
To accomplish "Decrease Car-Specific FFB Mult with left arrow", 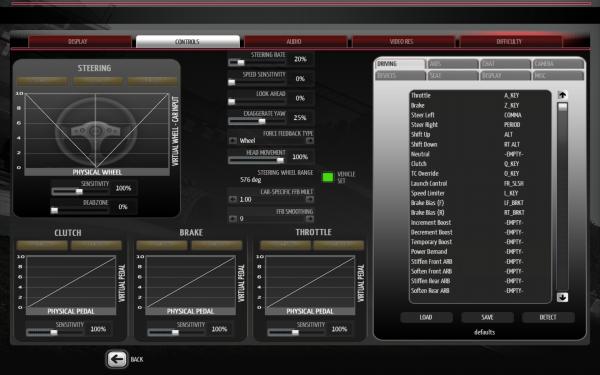I will coord(233,199).
